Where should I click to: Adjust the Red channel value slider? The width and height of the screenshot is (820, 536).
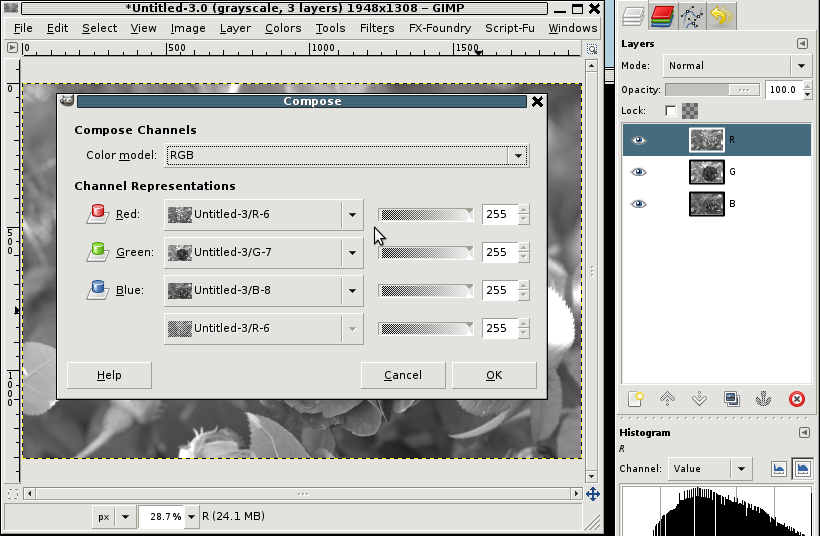tap(426, 214)
